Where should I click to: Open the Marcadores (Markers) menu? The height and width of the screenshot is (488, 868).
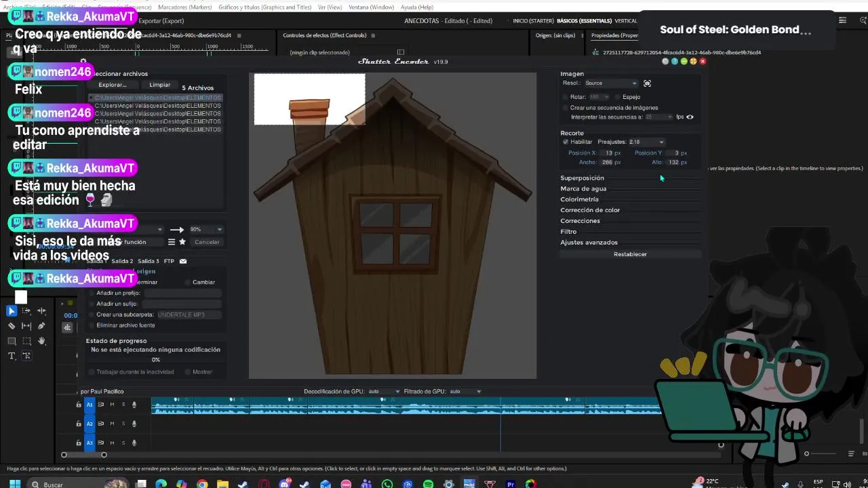pos(185,7)
